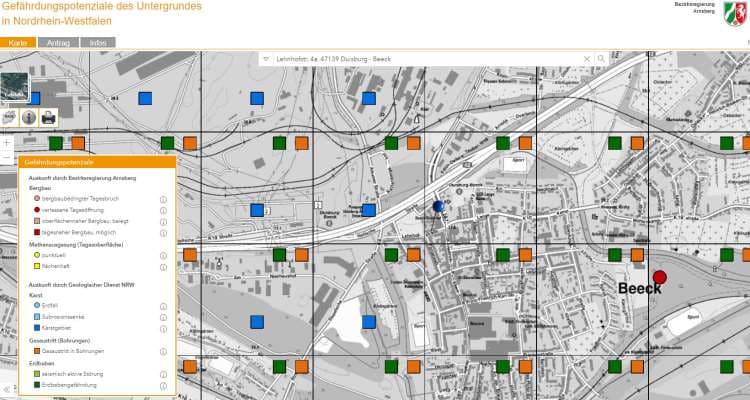Zoom out with the minus button
The image size is (750, 400).
click(7, 158)
